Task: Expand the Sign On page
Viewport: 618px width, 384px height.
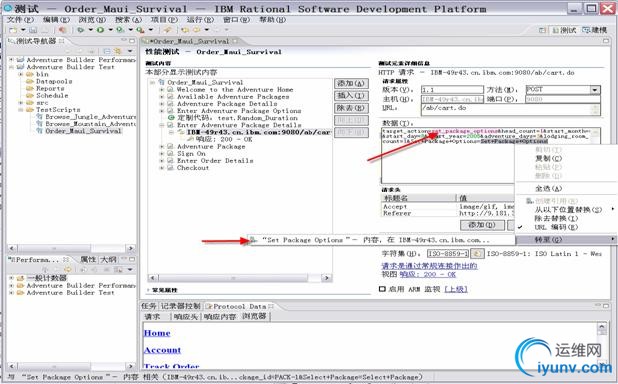Action: [x=162, y=154]
